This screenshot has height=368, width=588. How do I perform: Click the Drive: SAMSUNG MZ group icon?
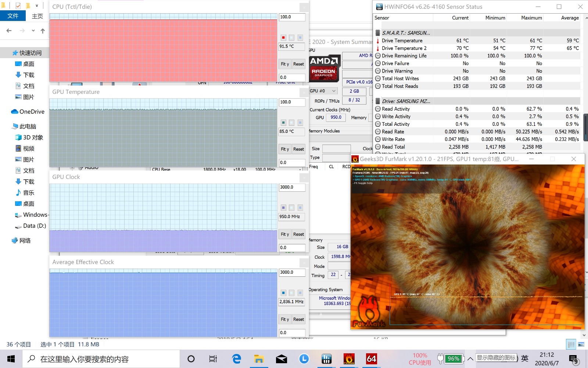378,101
